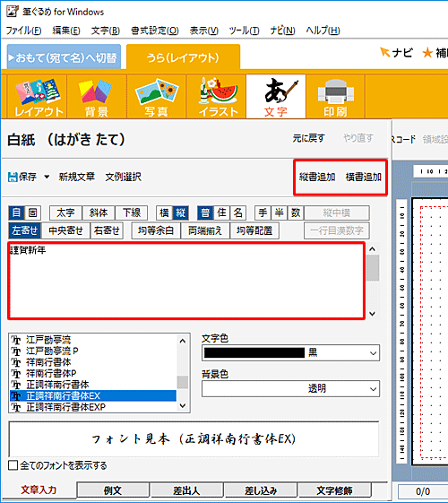Switch to the 差出人 bottom tab
448x503 pixels.
coord(187,490)
